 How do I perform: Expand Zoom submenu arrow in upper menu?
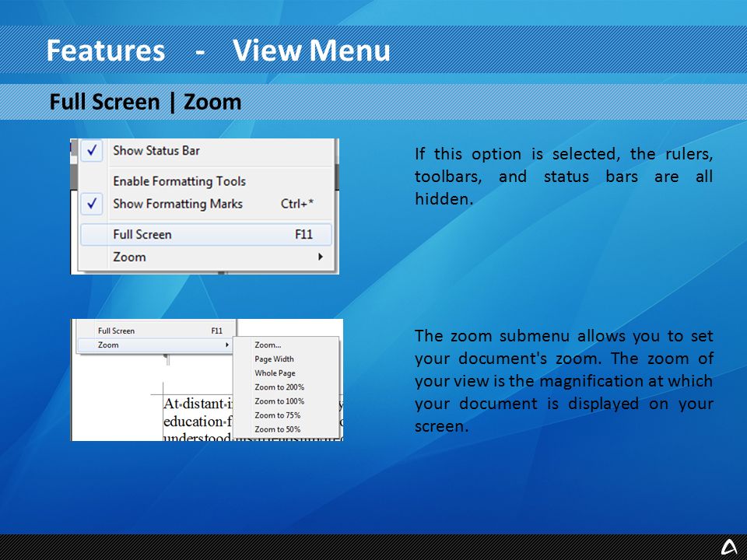320,257
